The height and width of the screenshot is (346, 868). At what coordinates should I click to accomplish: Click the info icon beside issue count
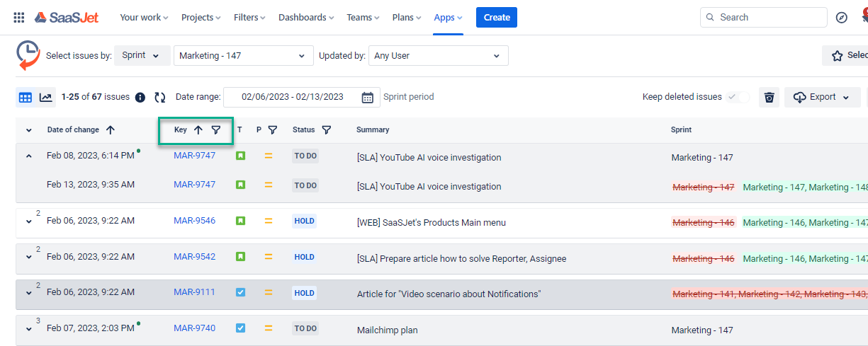pyautogui.click(x=140, y=98)
